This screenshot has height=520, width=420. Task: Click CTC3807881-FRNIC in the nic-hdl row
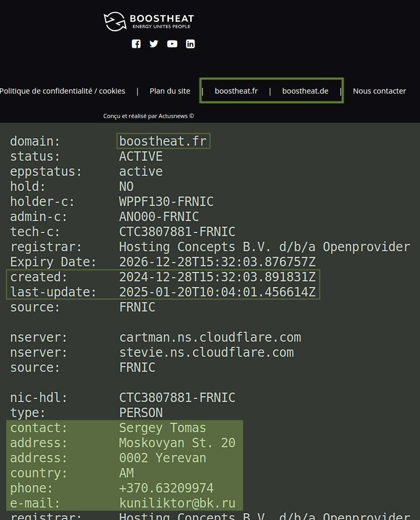point(177,398)
